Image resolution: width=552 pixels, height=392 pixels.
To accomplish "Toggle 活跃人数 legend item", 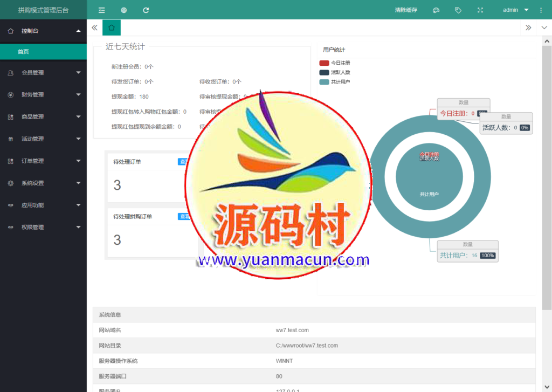I will (x=334, y=72).
